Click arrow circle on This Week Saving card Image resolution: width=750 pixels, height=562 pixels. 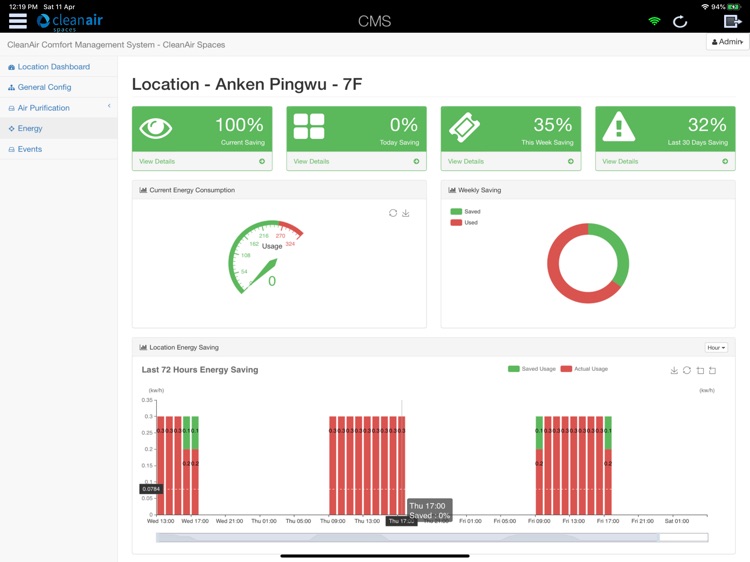571,161
